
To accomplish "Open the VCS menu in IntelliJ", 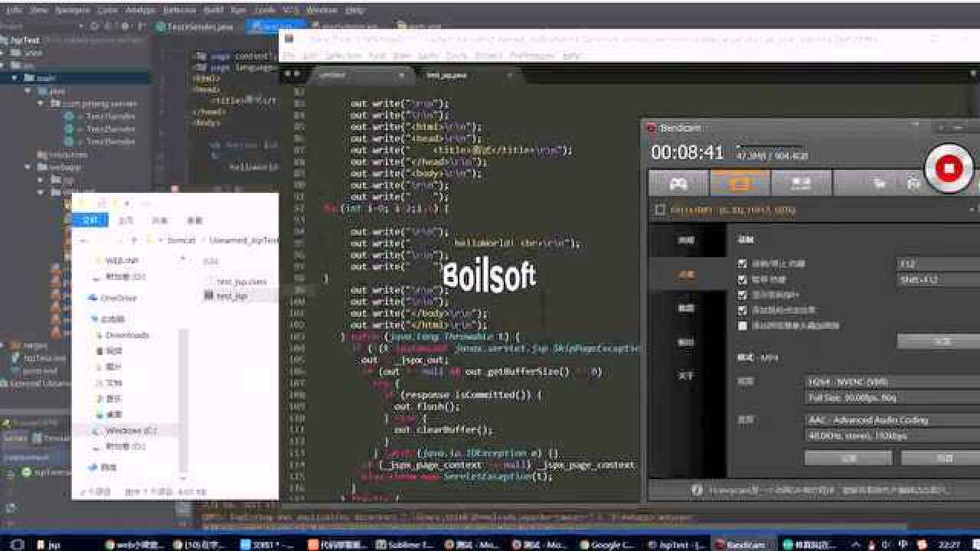I will tap(289, 10).
